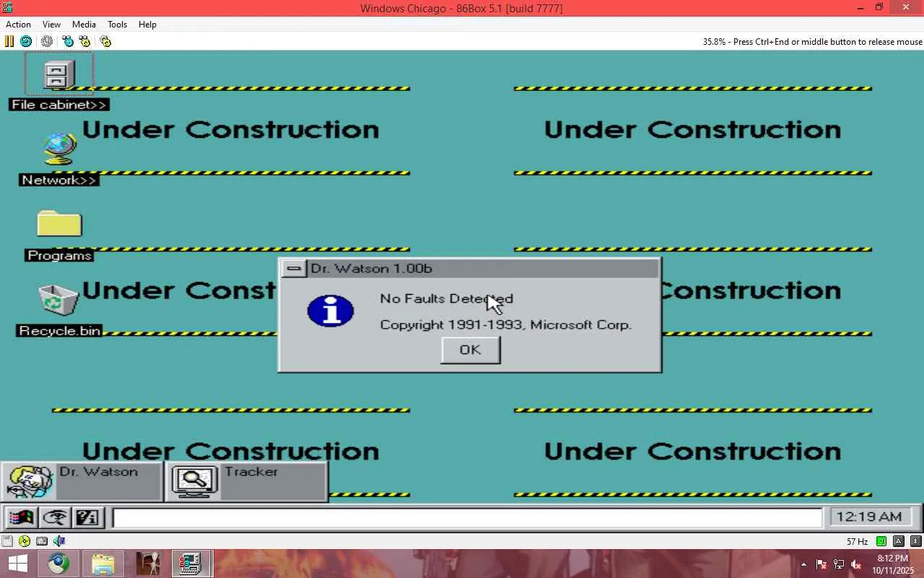Image resolution: width=924 pixels, height=578 pixels.
Task: Open the Help menu
Action: pyautogui.click(x=147, y=24)
